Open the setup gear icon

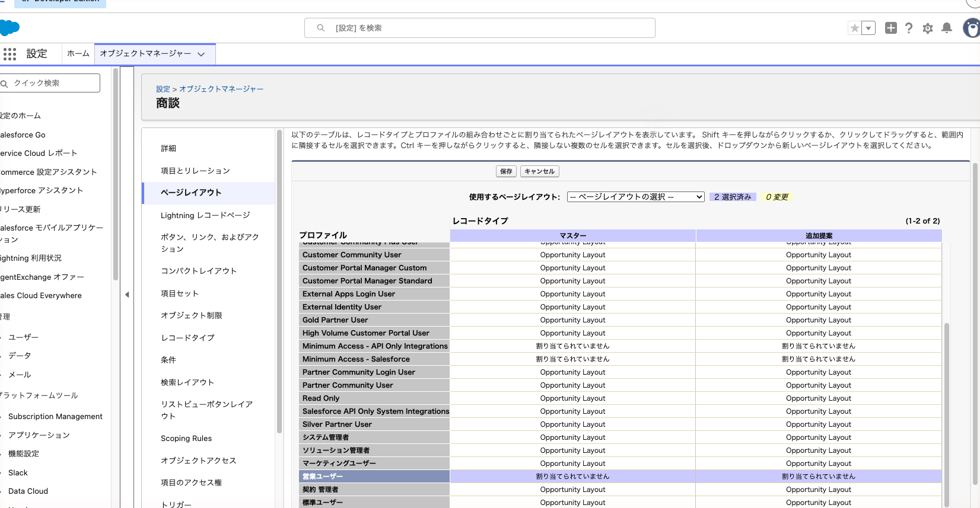coord(928,28)
